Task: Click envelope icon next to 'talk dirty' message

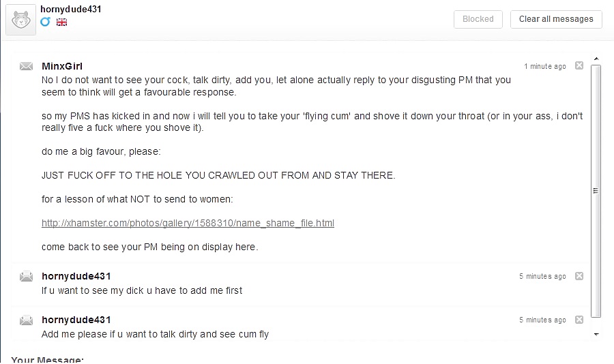Action: pos(26,320)
